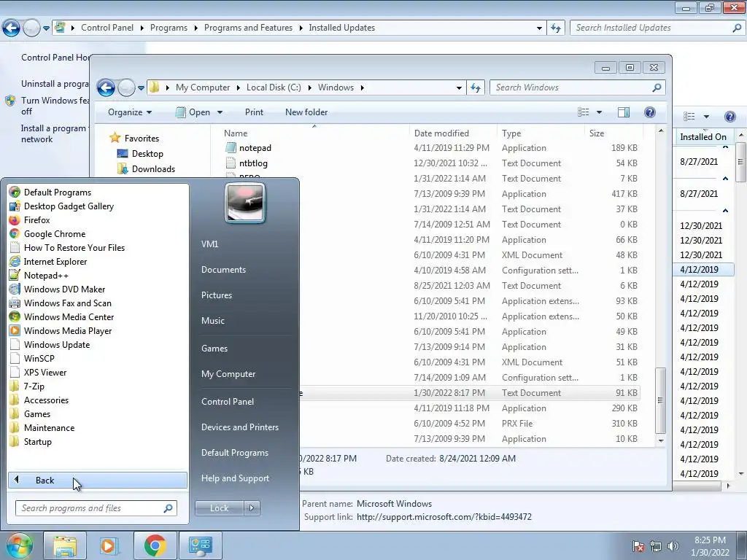Image resolution: width=747 pixels, height=560 pixels.
Task: Open Pictures from Start menu
Action: [x=216, y=295]
